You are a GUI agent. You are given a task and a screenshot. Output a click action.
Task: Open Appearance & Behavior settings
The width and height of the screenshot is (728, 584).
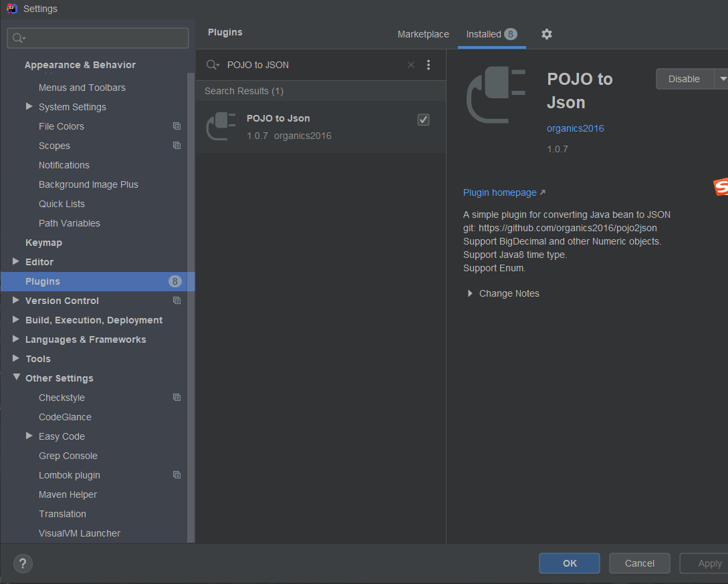click(x=80, y=65)
